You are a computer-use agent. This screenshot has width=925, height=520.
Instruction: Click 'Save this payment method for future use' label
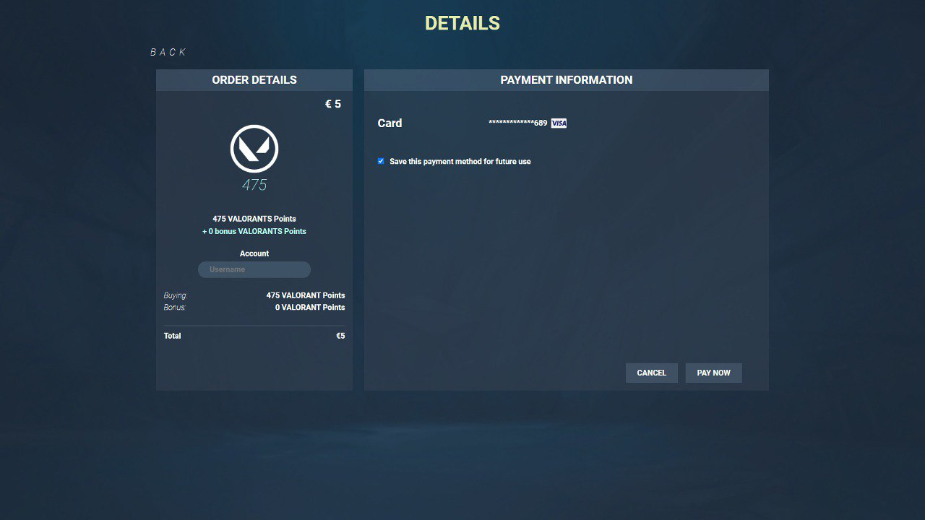[x=460, y=161]
